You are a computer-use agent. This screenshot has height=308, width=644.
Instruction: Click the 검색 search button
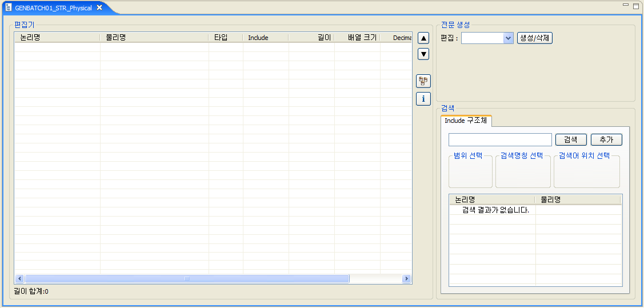571,139
